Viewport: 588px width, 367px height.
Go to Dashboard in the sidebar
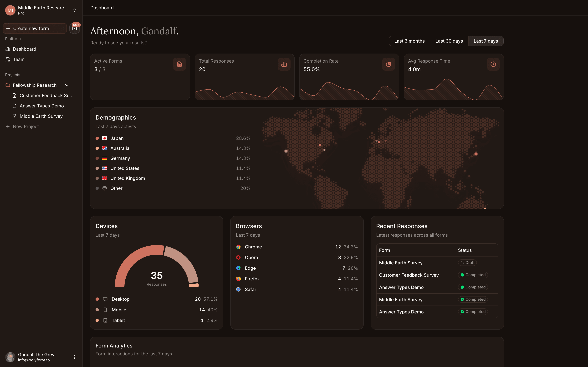(25, 49)
